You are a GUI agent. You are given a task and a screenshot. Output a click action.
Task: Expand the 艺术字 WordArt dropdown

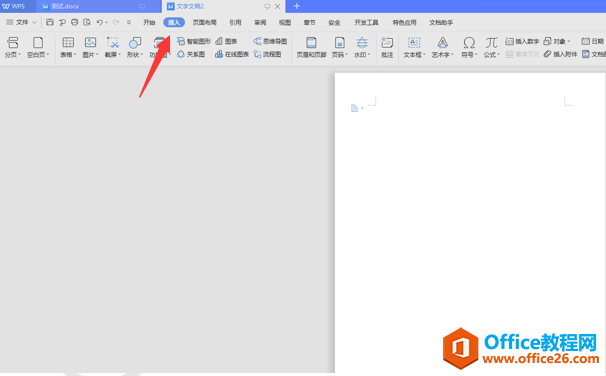click(453, 54)
